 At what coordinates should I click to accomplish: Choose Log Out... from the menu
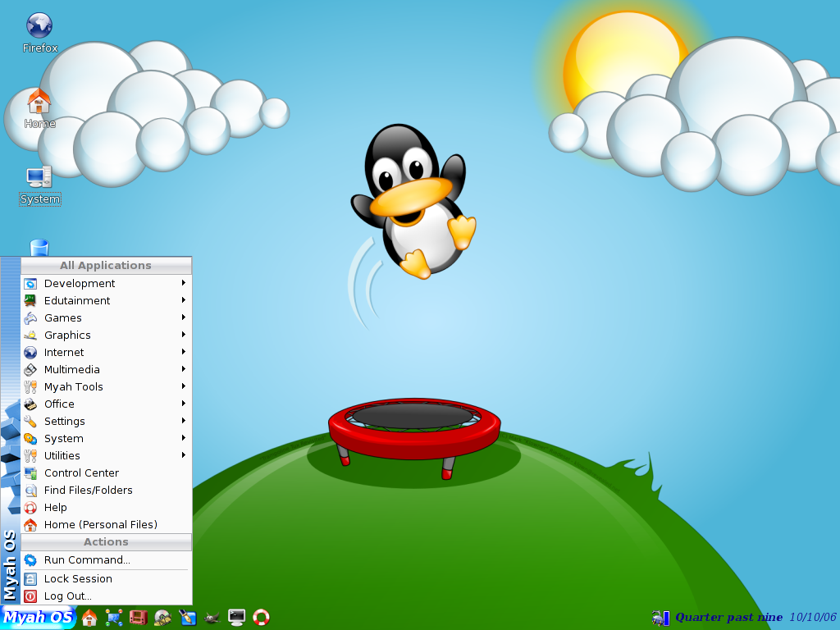106,596
